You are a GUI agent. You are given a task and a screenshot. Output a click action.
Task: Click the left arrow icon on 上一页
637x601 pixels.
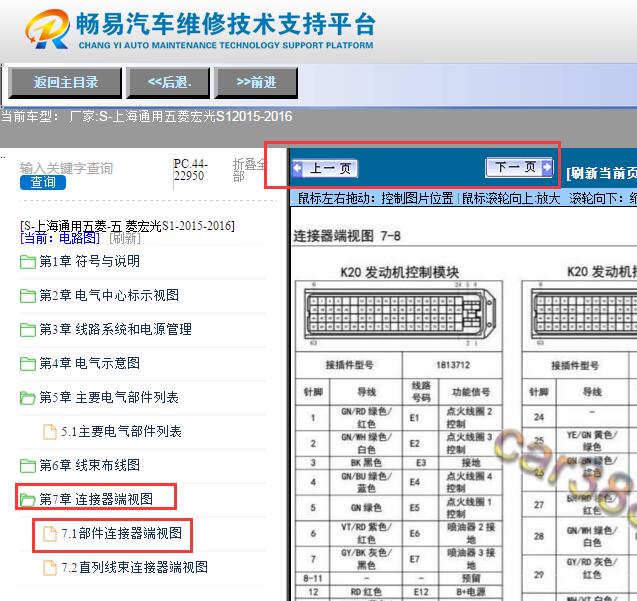pos(297,168)
